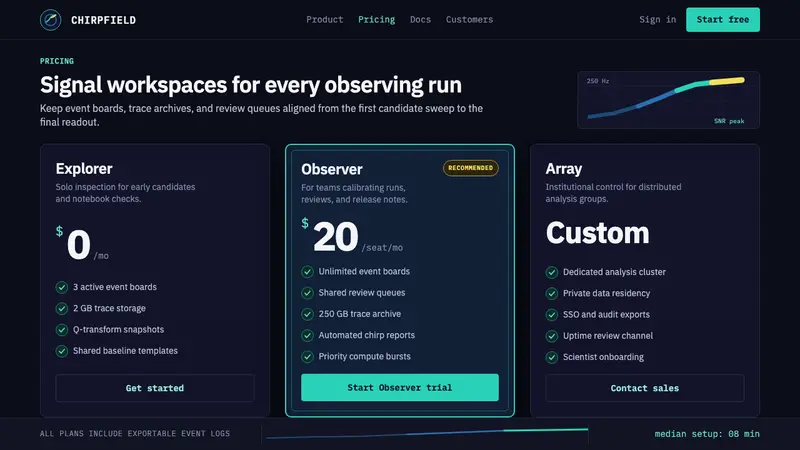Click 'Q-transform snapshots' feature text
Image resolution: width=800 pixels, height=450 pixels.
pyautogui.click(x=118, y=330)
